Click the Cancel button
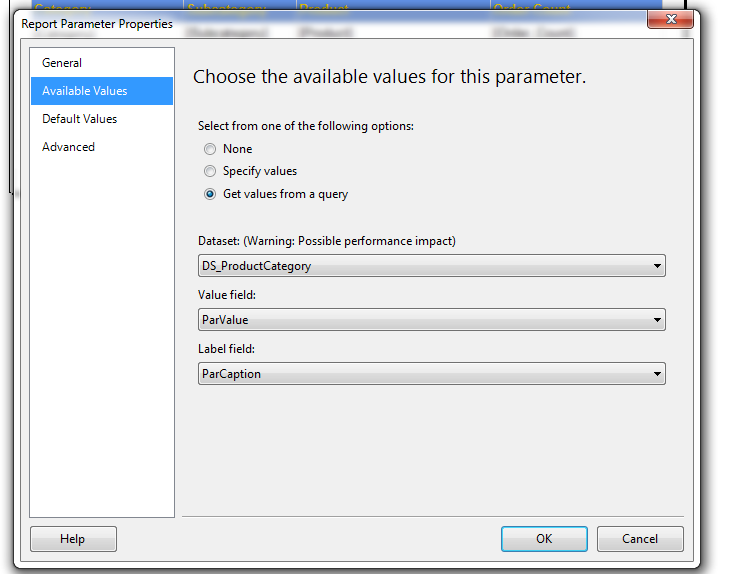This screenshot has width=729, height=574. pos(640,539)
